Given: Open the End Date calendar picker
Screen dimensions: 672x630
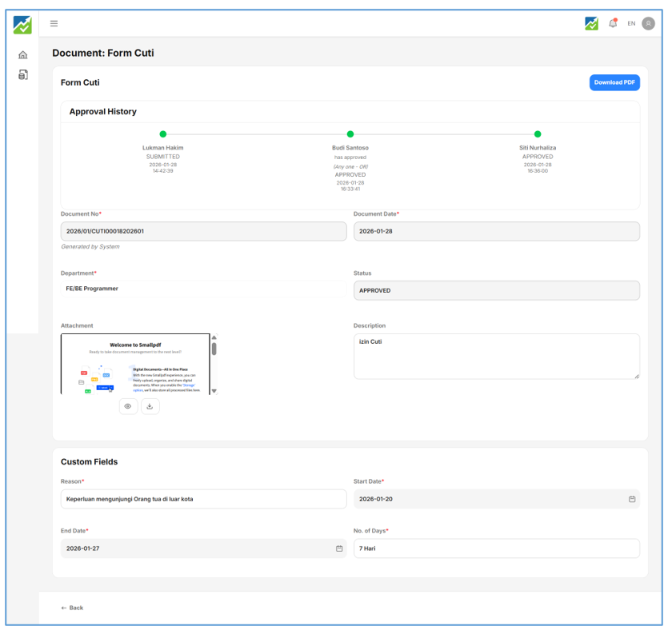Looking at the screenshot, I should [x=338, y=548].
